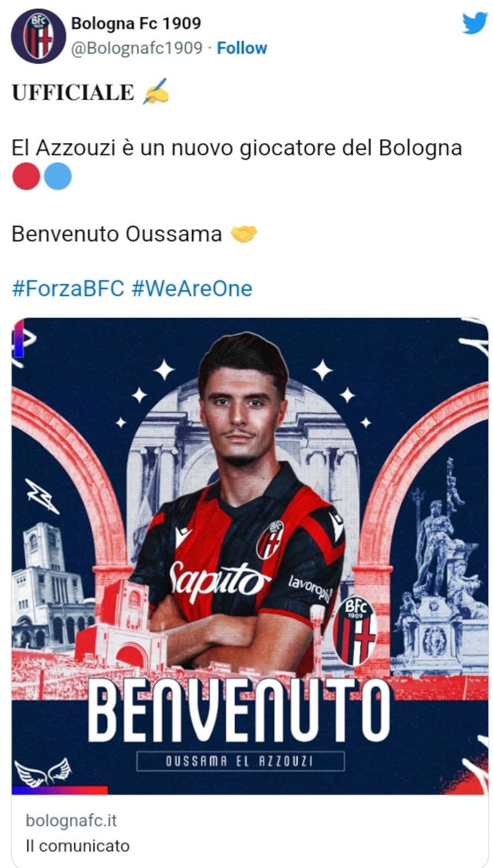Open the Il comunicato card title

78,846
